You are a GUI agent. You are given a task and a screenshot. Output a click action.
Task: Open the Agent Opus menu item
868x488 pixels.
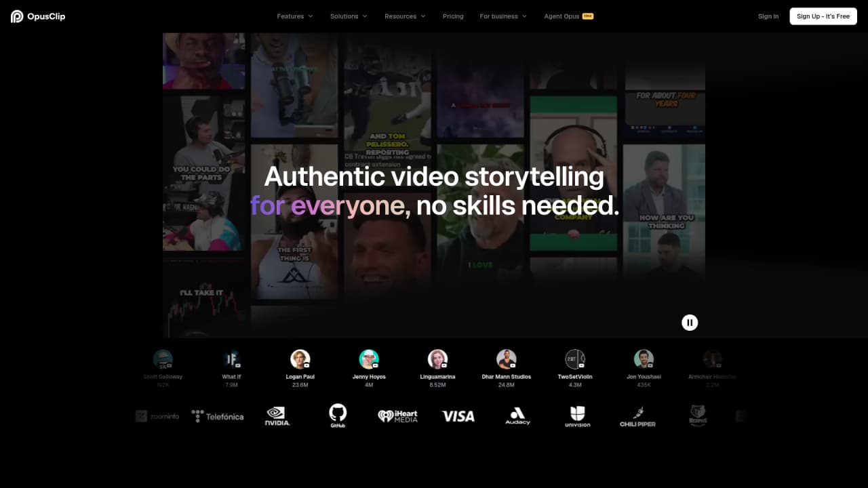point(568,16)
